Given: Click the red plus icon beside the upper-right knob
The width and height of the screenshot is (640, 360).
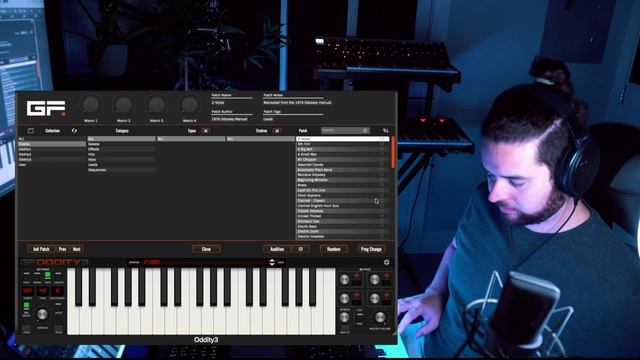Looking at the screenshot, I should point(386,276).
